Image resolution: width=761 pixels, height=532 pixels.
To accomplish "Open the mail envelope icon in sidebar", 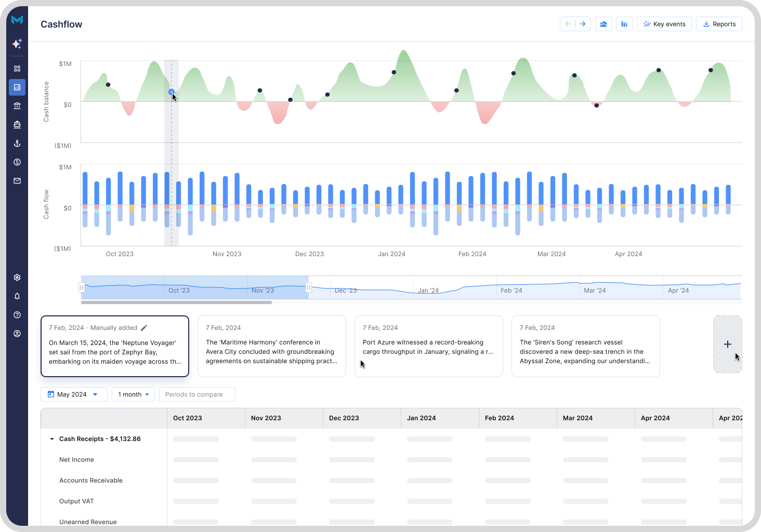I will (x=17, y=181).
